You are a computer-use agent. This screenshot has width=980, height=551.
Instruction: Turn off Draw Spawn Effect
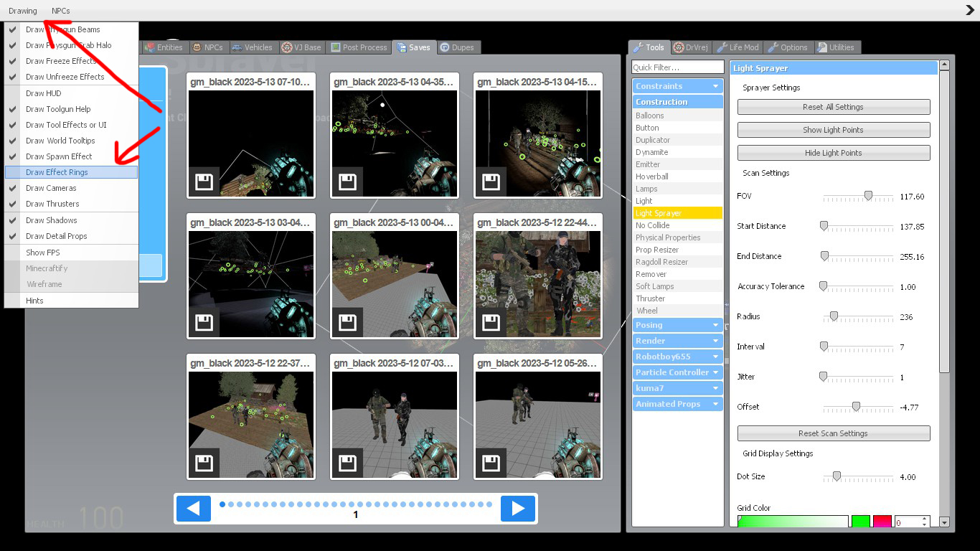pyautogui.click(x=71, y=156)
